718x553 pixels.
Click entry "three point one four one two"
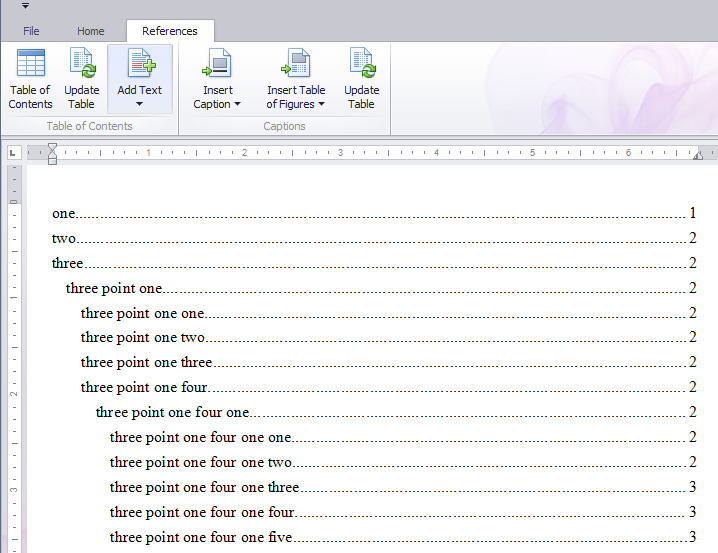click(201, 462)
